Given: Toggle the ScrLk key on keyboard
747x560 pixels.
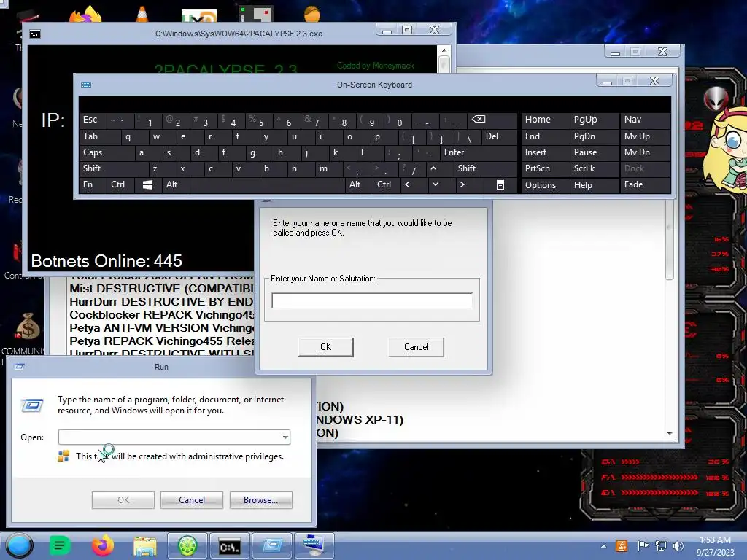Looking at the screenshot, I should click(594, 168).
